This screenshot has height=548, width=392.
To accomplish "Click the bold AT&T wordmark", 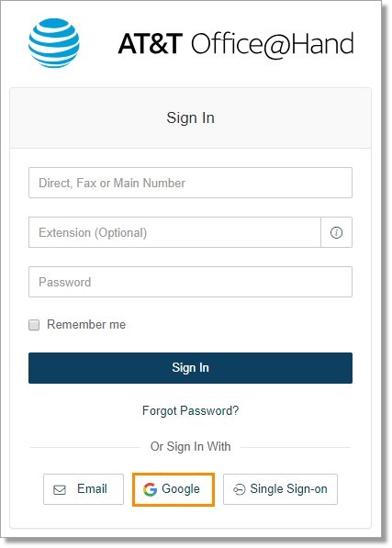I will click(x=151, y=44).
